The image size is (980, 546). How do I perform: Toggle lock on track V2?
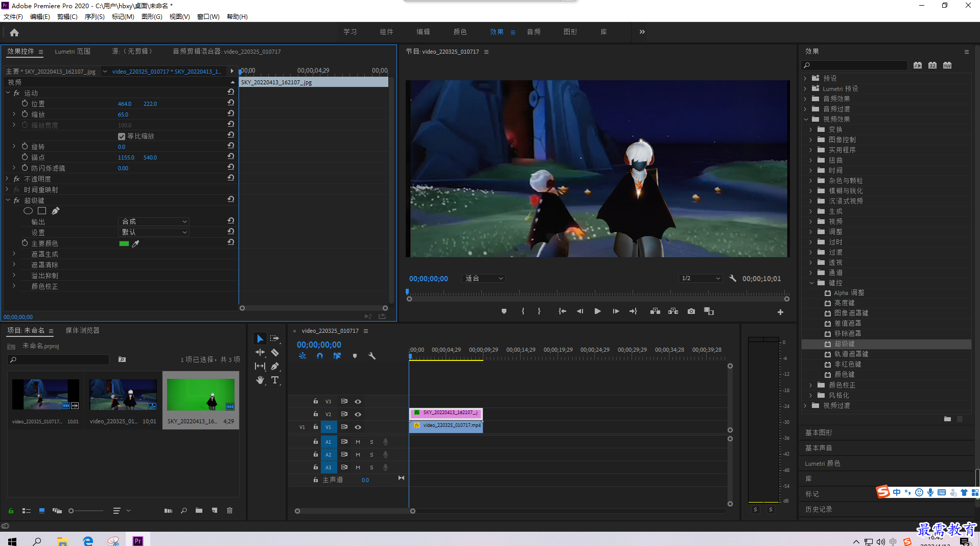[316, 414]
